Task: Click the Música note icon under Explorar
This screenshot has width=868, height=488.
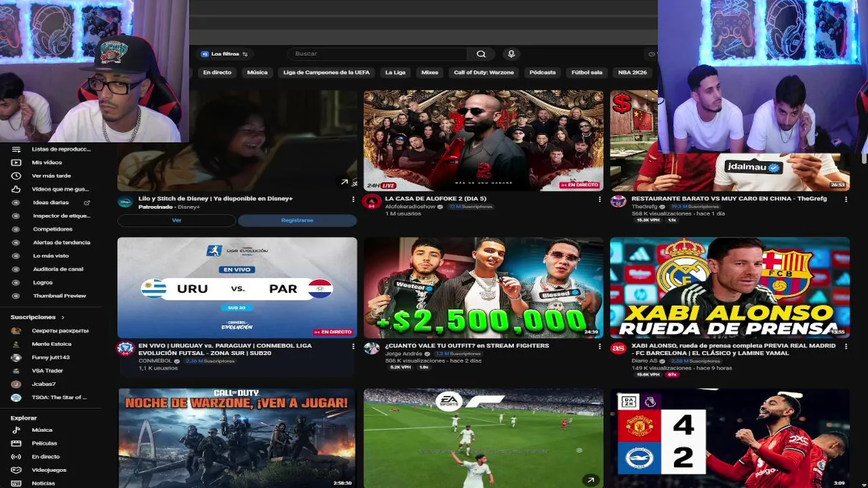Action: [16, 430]
